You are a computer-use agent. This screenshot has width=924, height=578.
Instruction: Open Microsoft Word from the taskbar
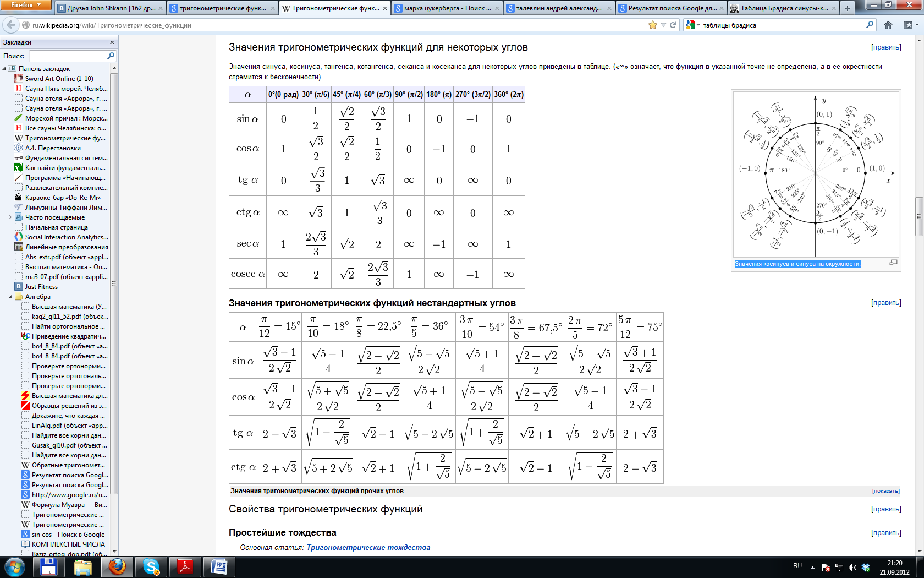coord(219,566)
